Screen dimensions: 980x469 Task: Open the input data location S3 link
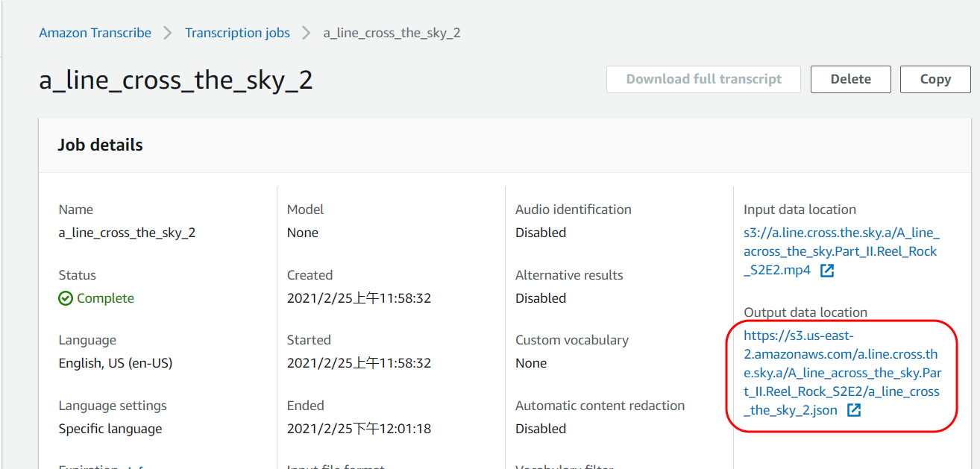pyautogui.click(x=841, y=251)
